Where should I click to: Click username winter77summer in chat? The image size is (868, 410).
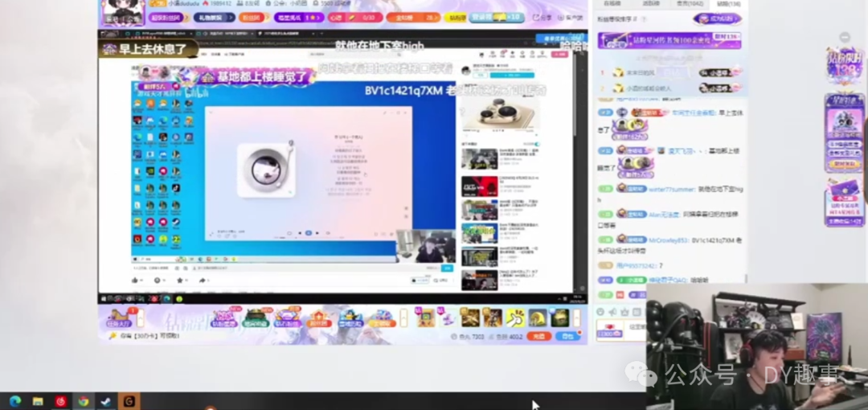tap(671, 189)
